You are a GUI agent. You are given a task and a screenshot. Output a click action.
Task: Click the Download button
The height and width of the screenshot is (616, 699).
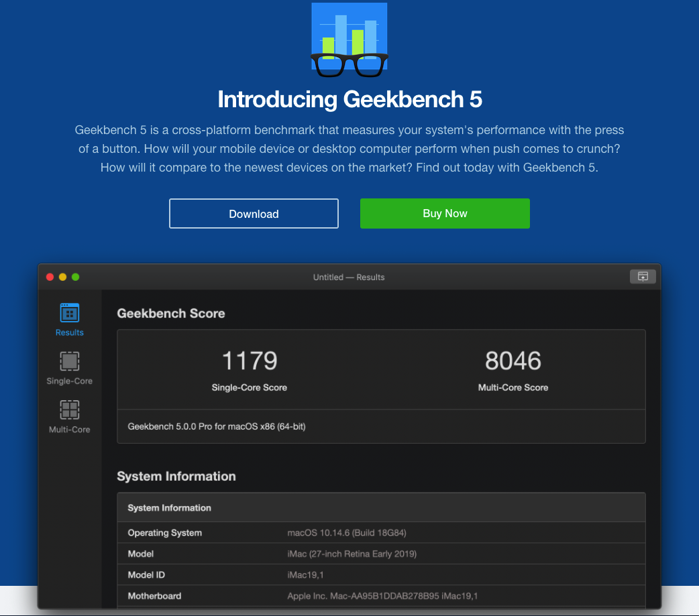point(254,213)
